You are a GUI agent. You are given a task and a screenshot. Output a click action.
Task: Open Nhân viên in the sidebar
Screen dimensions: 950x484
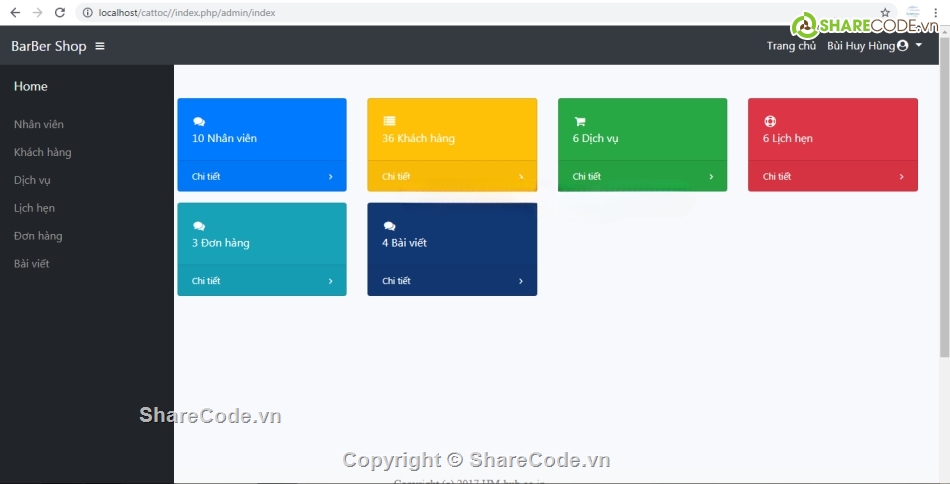pyautogui.click(x=39, y=124)
